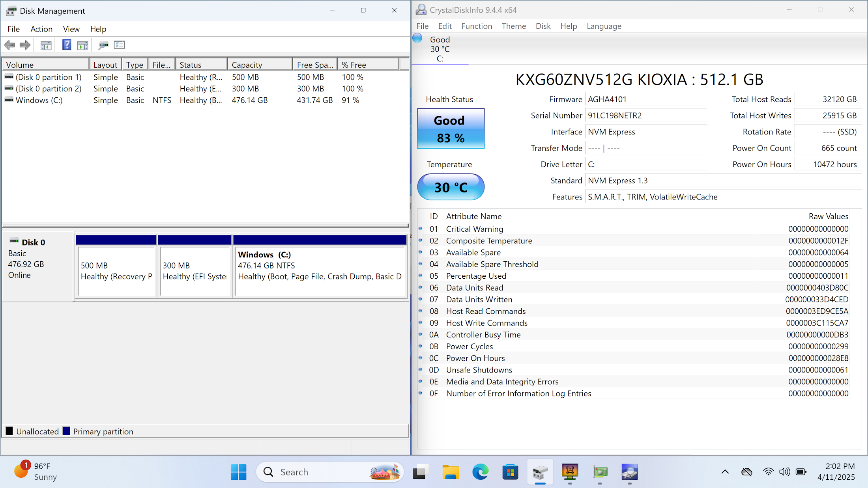Open the weather widget showing 96°F Sunny

pos(36,471)
